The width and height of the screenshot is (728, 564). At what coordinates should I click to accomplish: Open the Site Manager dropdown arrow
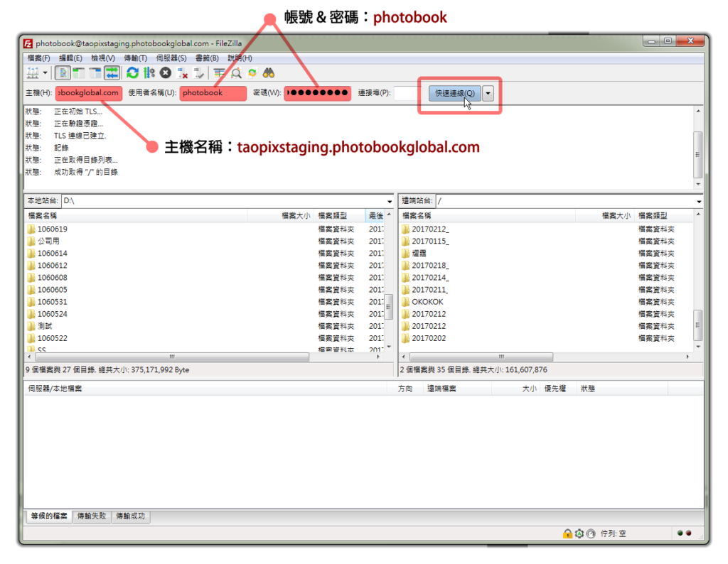tap(45, 73)
